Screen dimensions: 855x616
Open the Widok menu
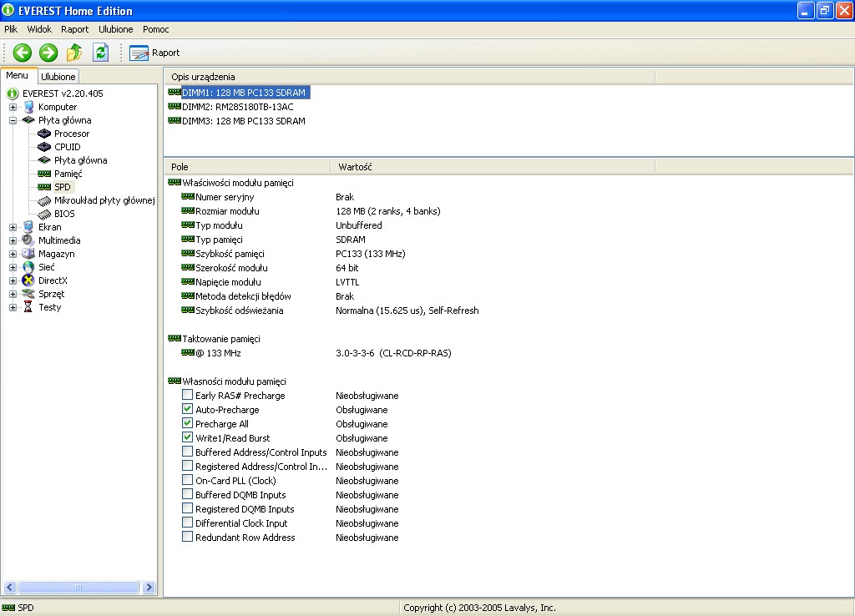pyautogui.click(x=39, y=29)
